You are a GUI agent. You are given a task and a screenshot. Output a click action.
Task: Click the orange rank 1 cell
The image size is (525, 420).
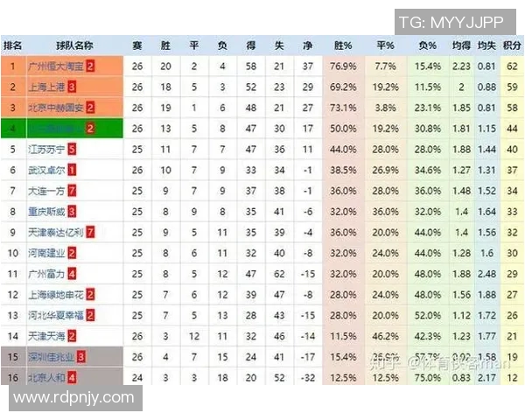point(13,66)
